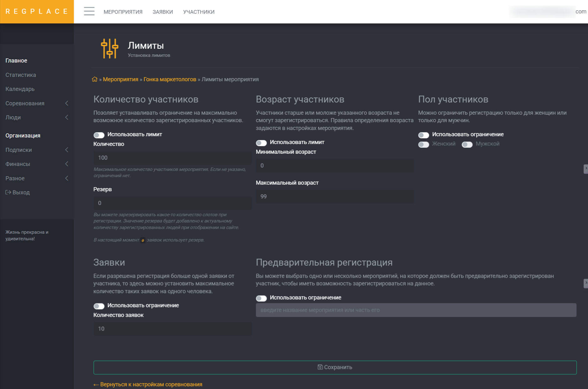Image resolution: width=588 pixels, height=389 pixels.
Task: Expand Люди sidebar menu
Action: [37, 117]
